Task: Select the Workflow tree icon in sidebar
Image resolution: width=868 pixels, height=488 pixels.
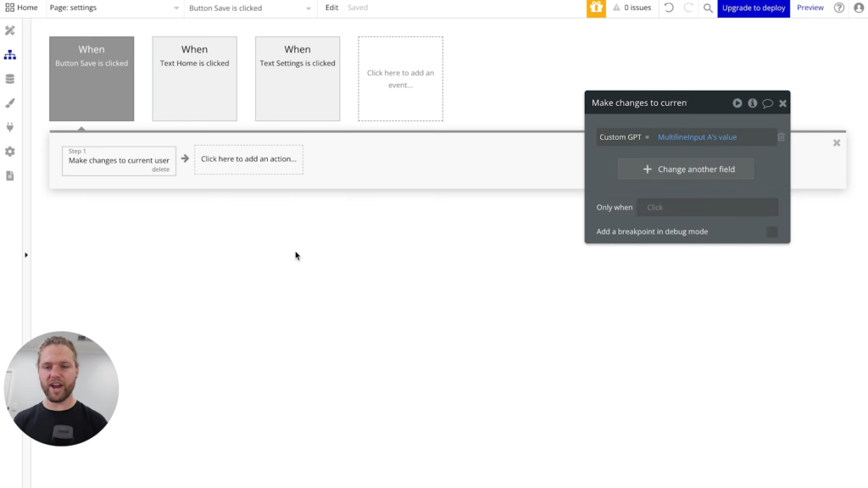Action: click(x=11, y=54)
